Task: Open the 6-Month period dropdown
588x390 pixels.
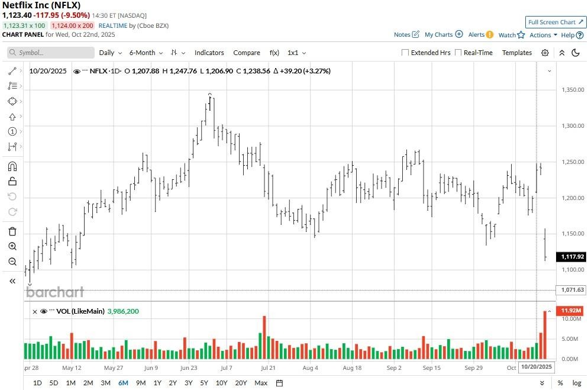Action: [146, 53]
